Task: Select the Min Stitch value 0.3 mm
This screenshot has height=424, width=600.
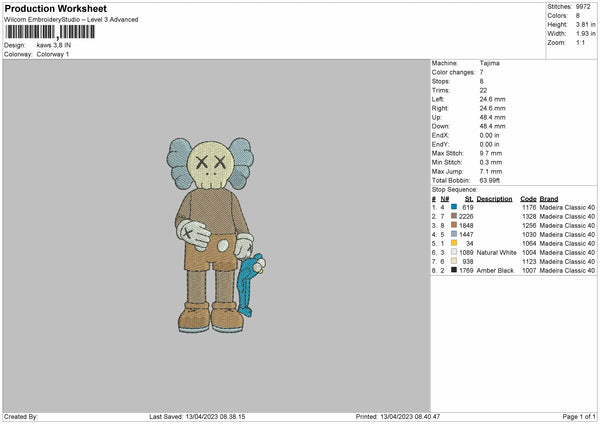Action: pyautogui.click(x=491, y=162)
